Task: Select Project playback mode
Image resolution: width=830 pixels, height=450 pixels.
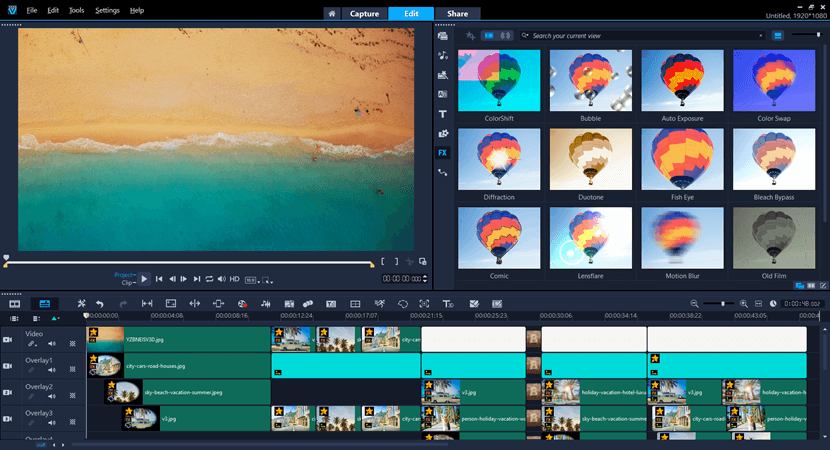Action: (x=124, y=274)
